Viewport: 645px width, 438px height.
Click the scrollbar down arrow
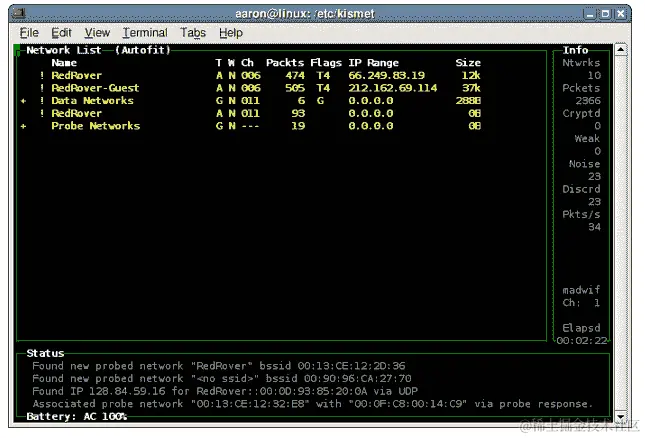621,416
